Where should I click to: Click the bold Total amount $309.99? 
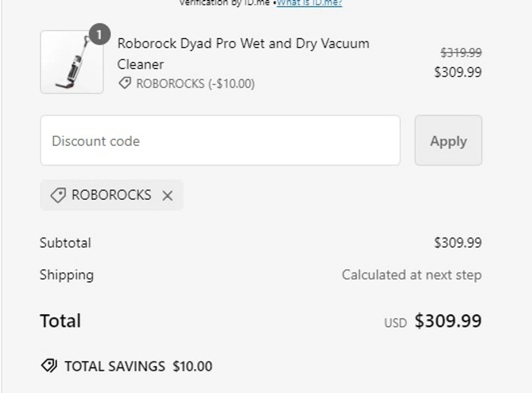[448, 321]
